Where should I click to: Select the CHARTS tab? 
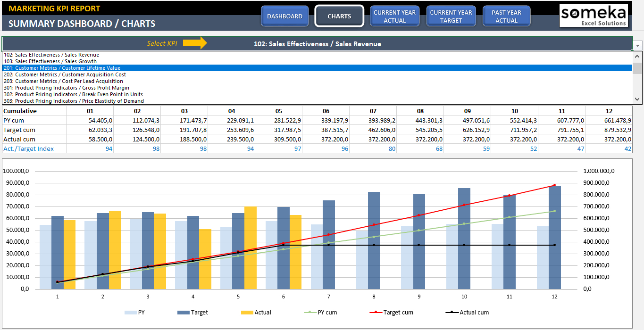click(x=339, y=16)
